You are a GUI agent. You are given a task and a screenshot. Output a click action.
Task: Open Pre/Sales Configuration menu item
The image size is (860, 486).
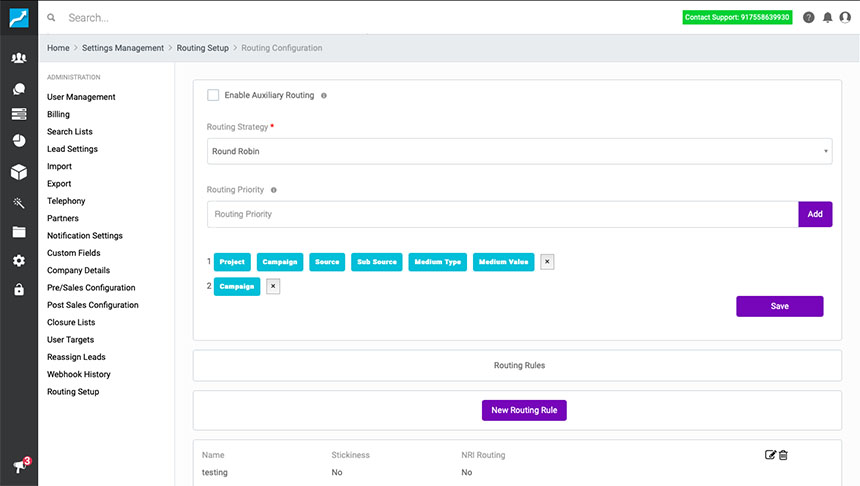[x=91, y=287]
